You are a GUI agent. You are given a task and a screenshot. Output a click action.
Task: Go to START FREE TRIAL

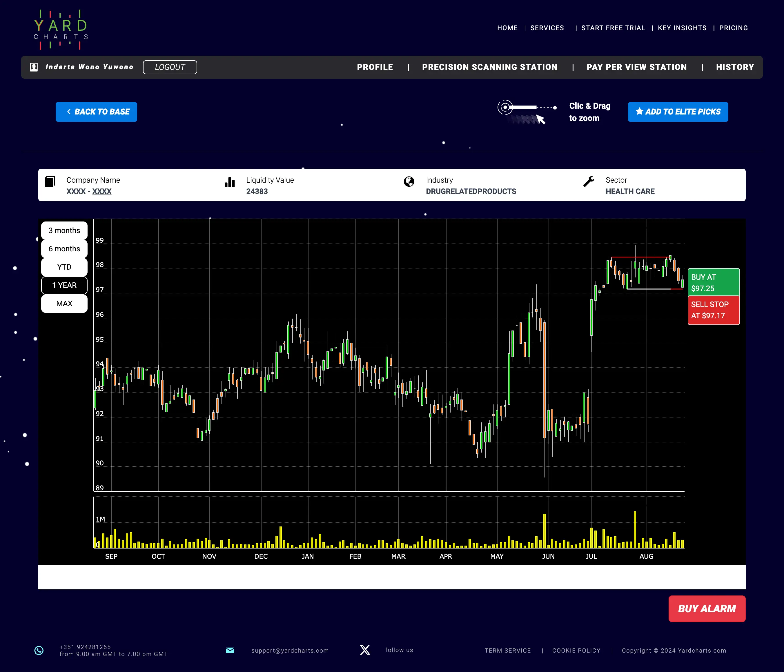point(613,28)
